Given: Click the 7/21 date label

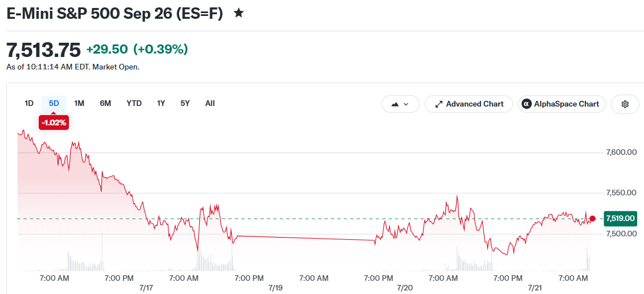Looking at the screenshot, I should (535, 287).
